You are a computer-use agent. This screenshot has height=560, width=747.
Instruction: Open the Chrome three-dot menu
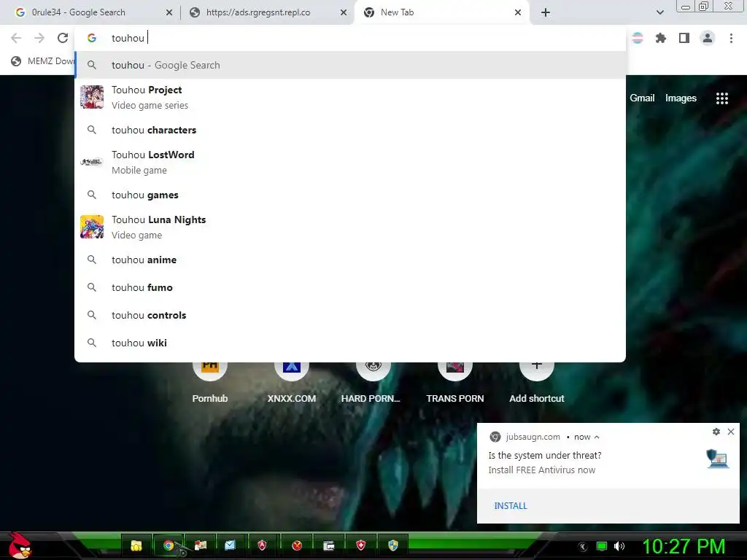(731, 38)
